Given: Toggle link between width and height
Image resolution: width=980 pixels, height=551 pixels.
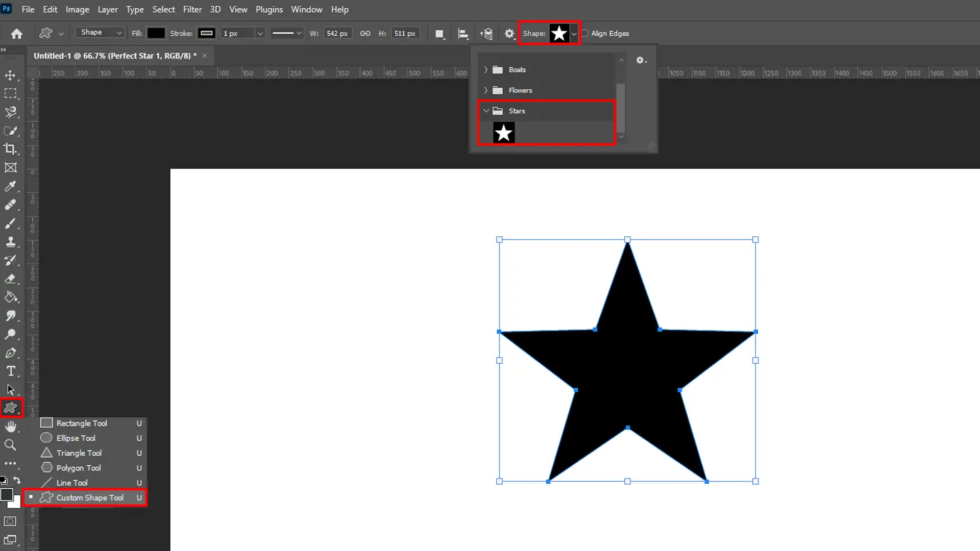Looking at the screenshot, I should tap(365, 34).
